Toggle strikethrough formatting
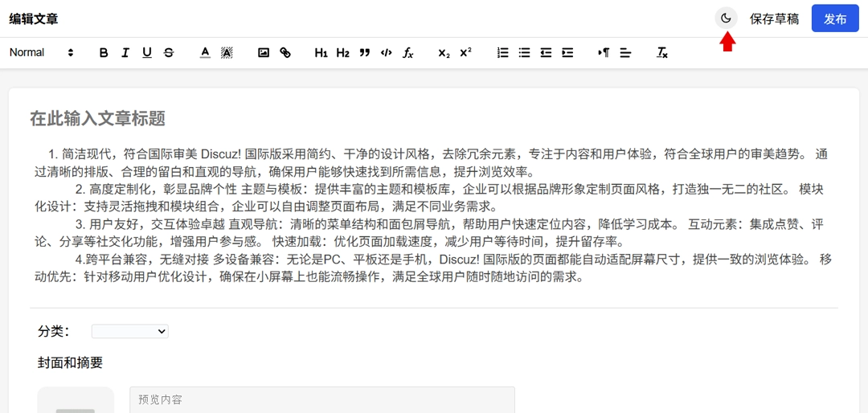This screenshot has width=868, height=413. click(169, 52)
